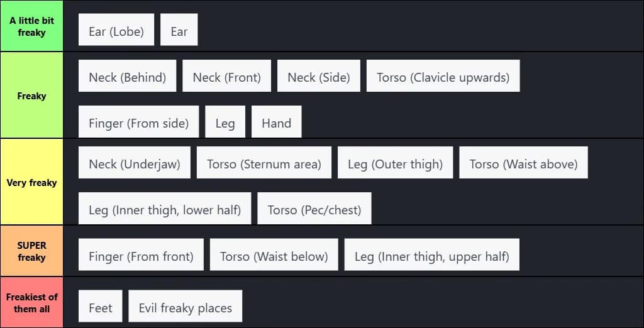The image size is (644, 328).
Task: Click the "Torso (Waist below)" tile
Action: (x=274, y=254)
